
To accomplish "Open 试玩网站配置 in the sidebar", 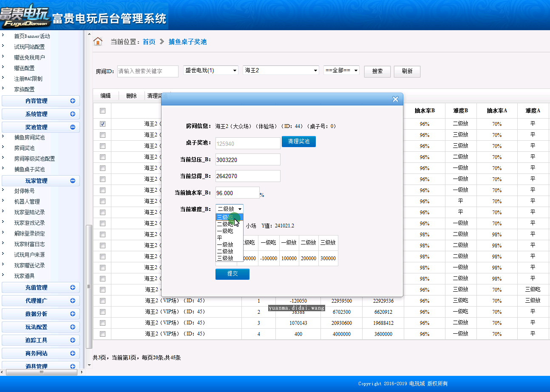I will pos(29,47).
